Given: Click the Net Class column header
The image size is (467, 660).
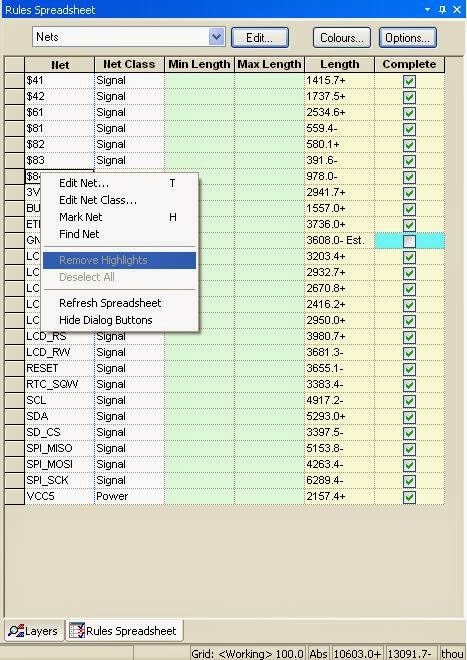Looking at the screenshot, I should point(129,64).
